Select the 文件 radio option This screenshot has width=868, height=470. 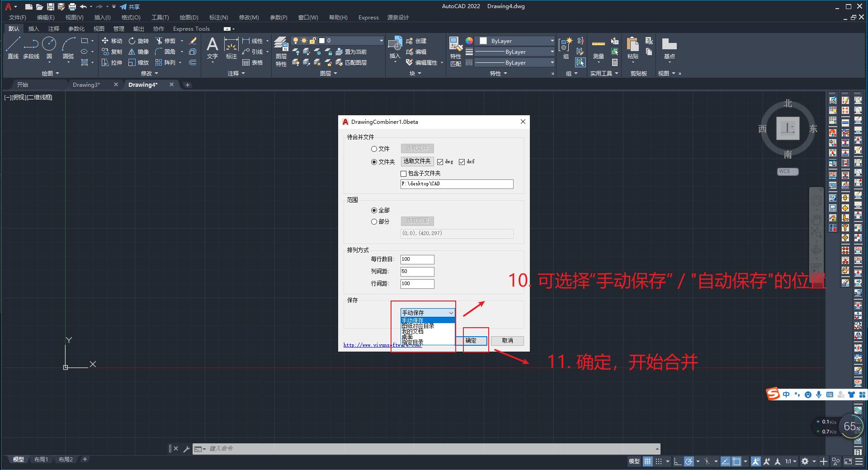pyautogui.click(x=374, y=149)
